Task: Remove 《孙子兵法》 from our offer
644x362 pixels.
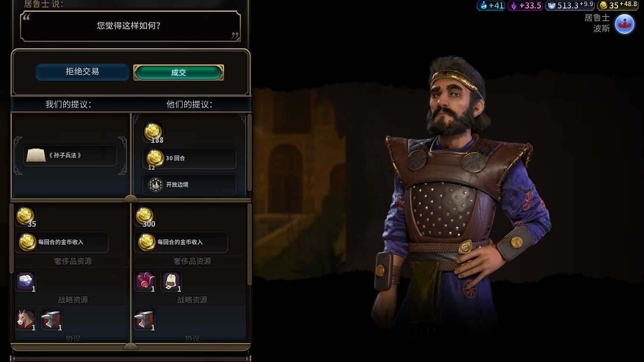Action: (70, 155)
